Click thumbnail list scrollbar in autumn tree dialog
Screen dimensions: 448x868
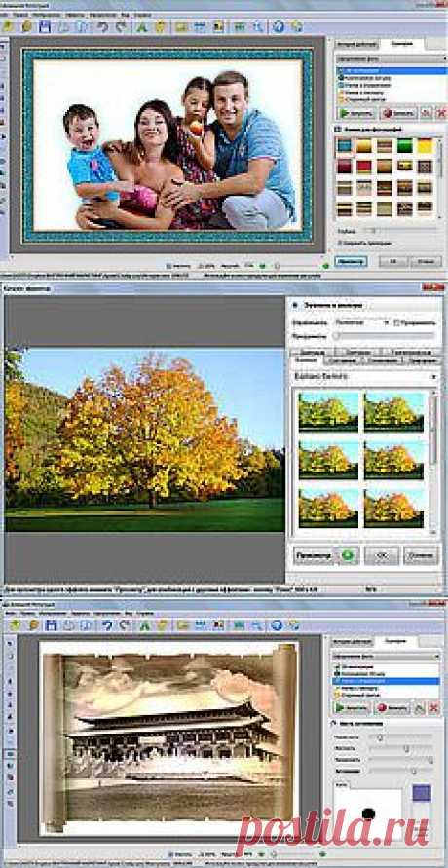434,460
